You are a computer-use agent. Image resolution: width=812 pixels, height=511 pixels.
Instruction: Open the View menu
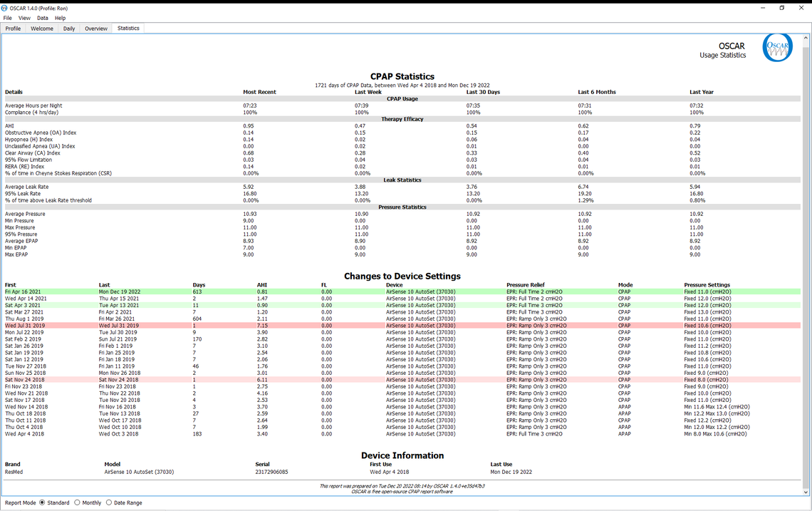24,18
